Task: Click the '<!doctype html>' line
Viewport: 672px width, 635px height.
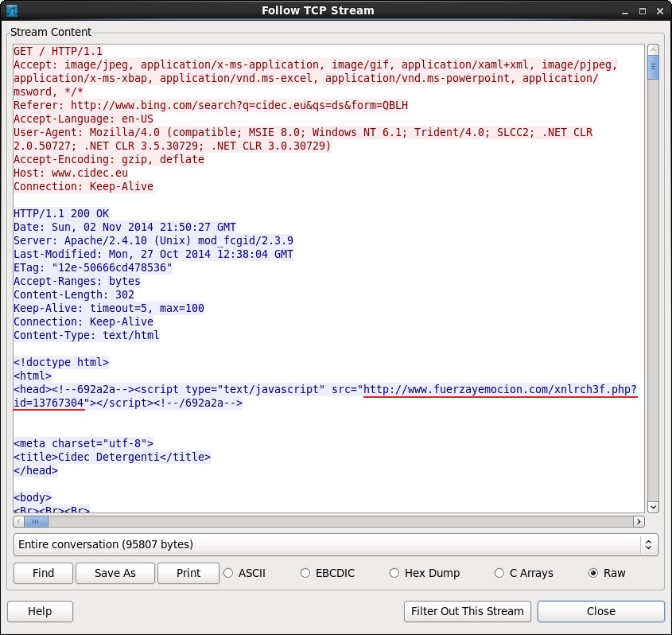Action: [x=61, y=362]
